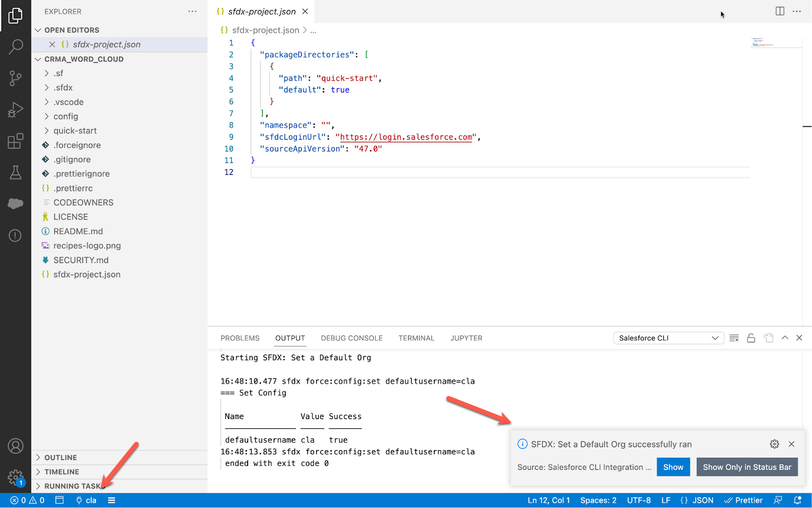Open the Salesforce cloud view
Screen dimensions: 812x508
[x=15, y=204]
